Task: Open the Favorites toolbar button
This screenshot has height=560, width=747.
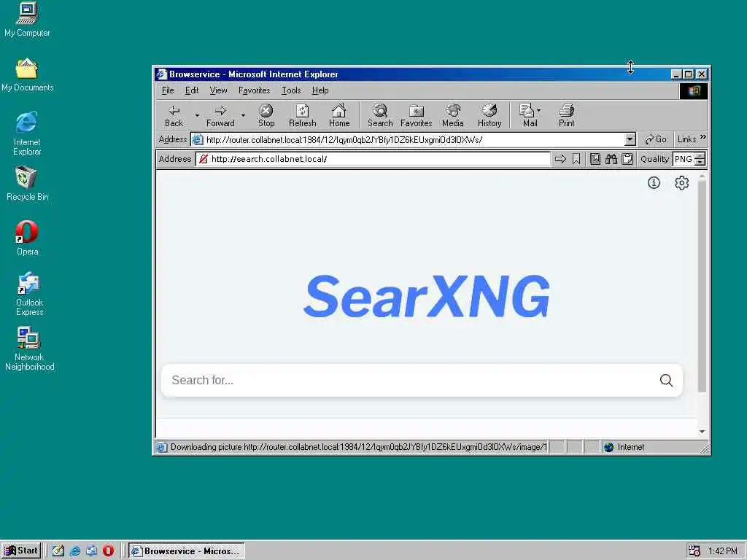Action: (x=416, y=116)
